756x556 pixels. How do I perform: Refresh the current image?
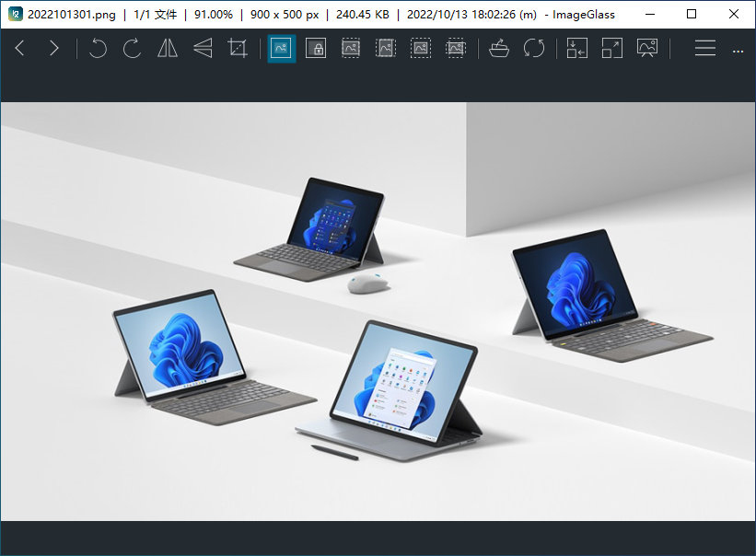[534, 48]
